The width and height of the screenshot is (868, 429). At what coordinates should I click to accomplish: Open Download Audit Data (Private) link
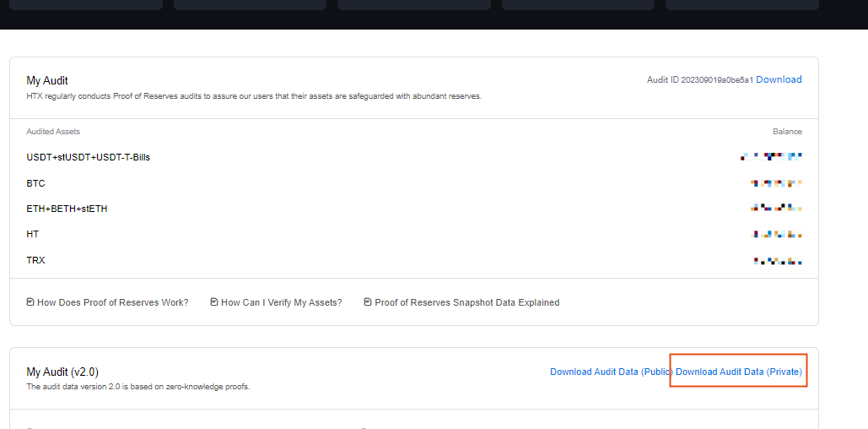(x=739, y=372)
